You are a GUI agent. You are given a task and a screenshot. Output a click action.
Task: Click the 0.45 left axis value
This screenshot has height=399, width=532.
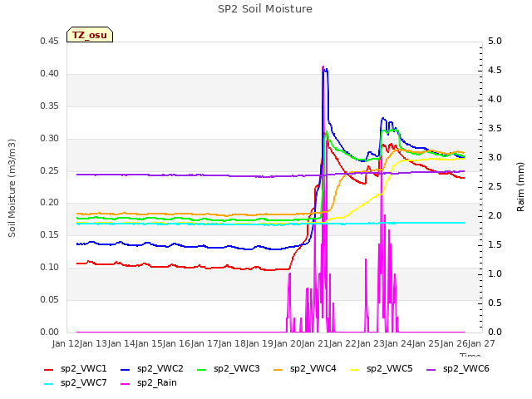coord(49,41)
